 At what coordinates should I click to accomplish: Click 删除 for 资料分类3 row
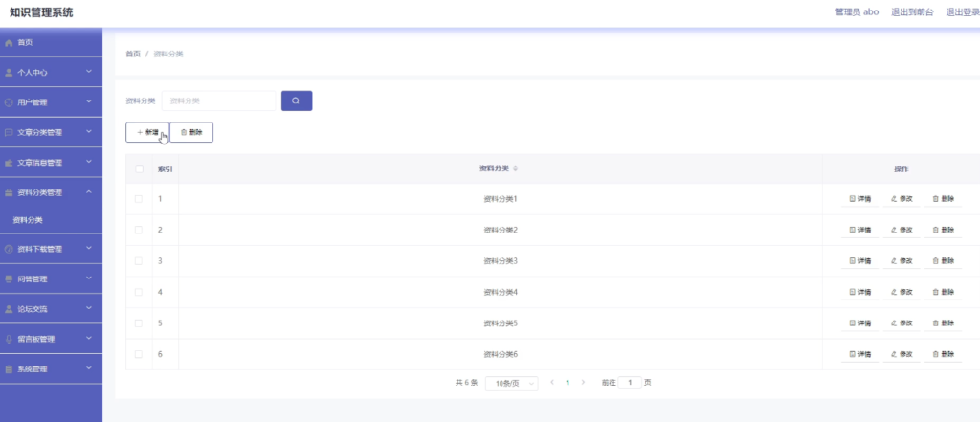click(x=943, y=260)
